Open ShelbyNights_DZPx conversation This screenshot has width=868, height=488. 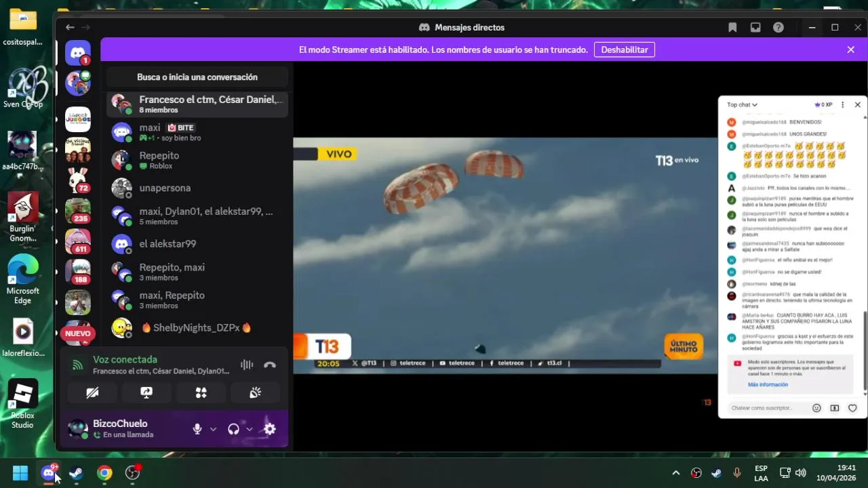coord(197,328)
